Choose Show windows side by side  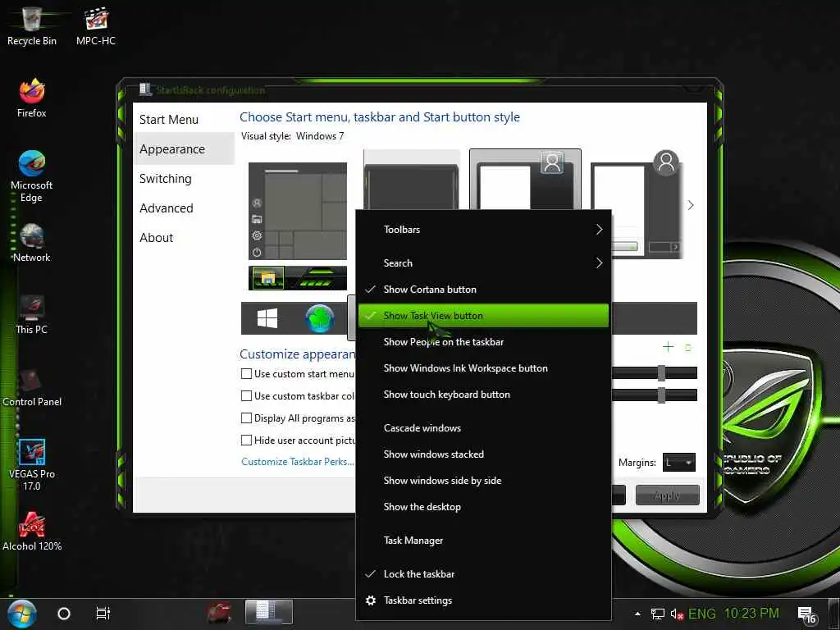click(x=483, y=481)
